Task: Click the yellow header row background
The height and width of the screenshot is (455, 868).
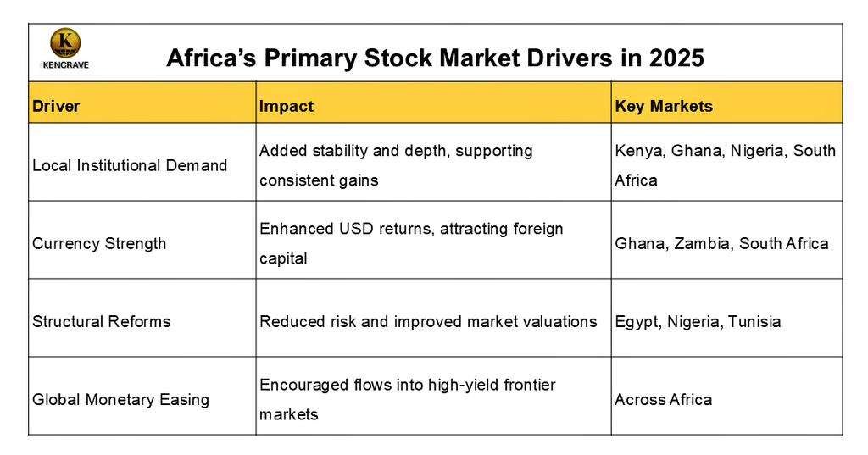Action: coord(475,106)
